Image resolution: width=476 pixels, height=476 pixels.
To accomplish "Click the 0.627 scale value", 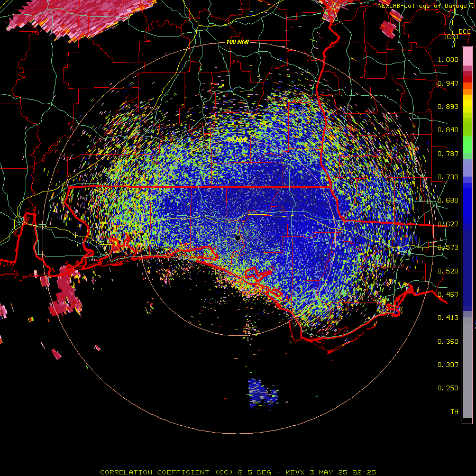I will click(x=448, y=224).
